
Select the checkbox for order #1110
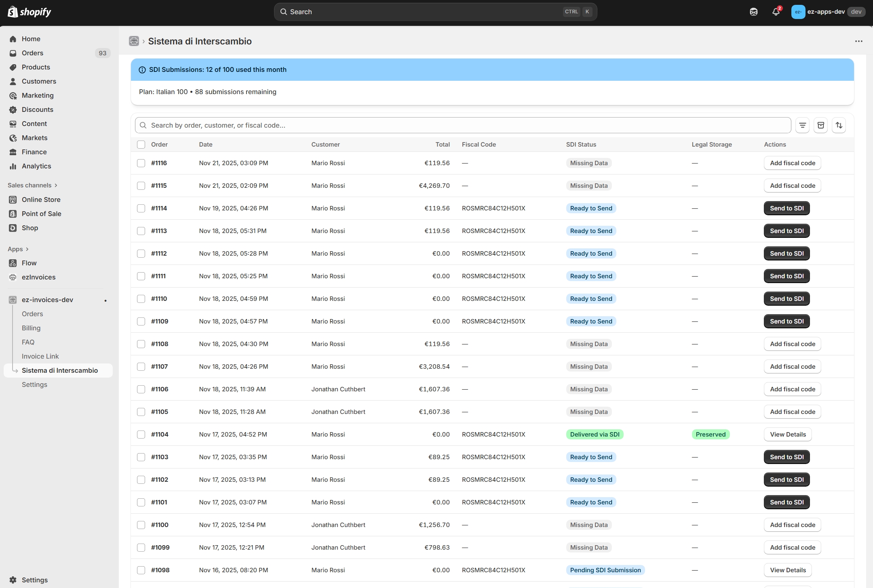[141, 299]
